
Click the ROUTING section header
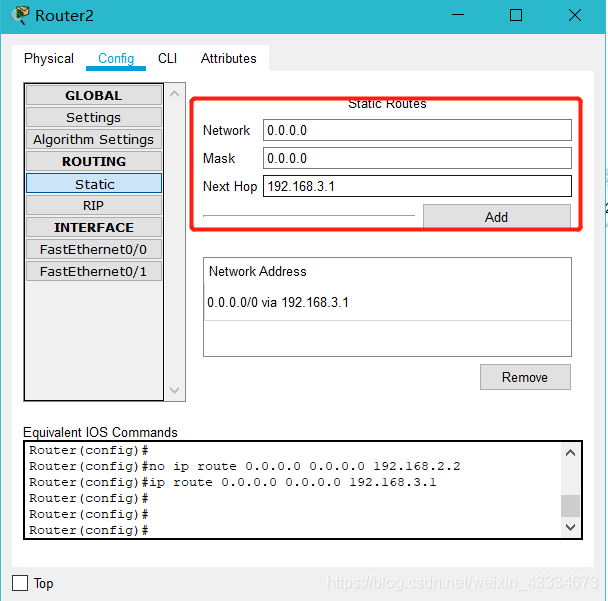(x=94, y=161)
